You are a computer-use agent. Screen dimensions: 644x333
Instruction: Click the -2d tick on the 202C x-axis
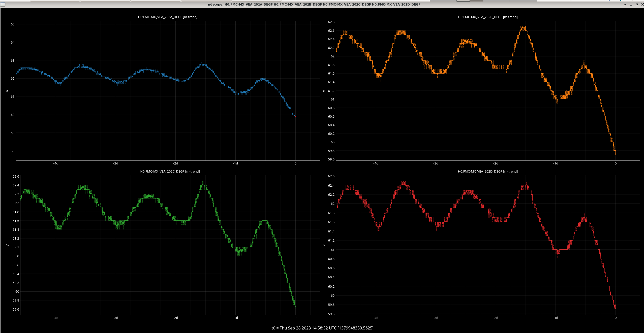[x=176, y=318]
